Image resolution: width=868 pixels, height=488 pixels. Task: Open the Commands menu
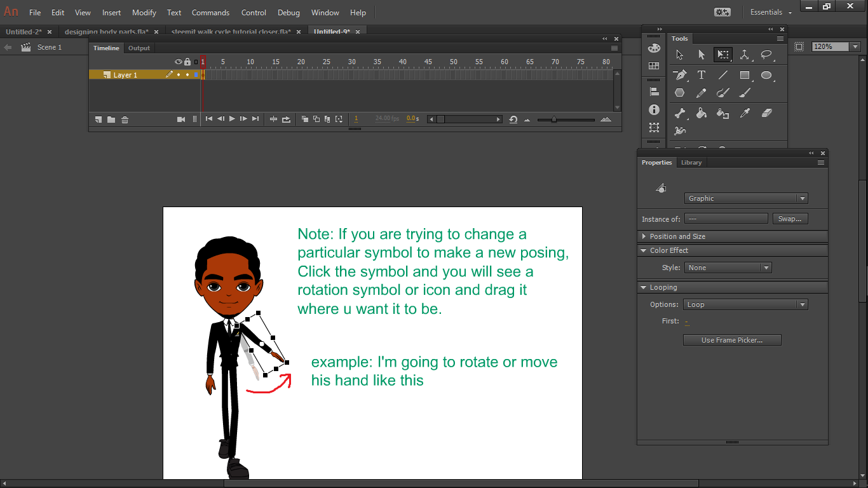[x=210, y=12]
